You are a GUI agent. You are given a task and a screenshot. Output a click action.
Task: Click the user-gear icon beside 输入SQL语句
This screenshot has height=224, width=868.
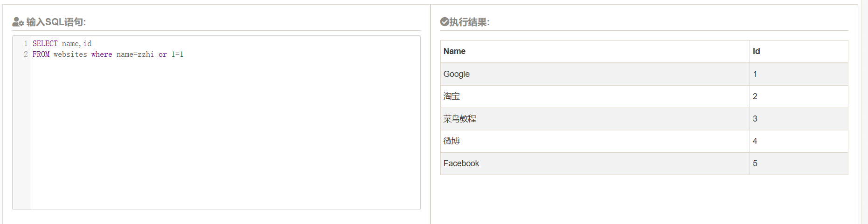click(x=18, y=22)
